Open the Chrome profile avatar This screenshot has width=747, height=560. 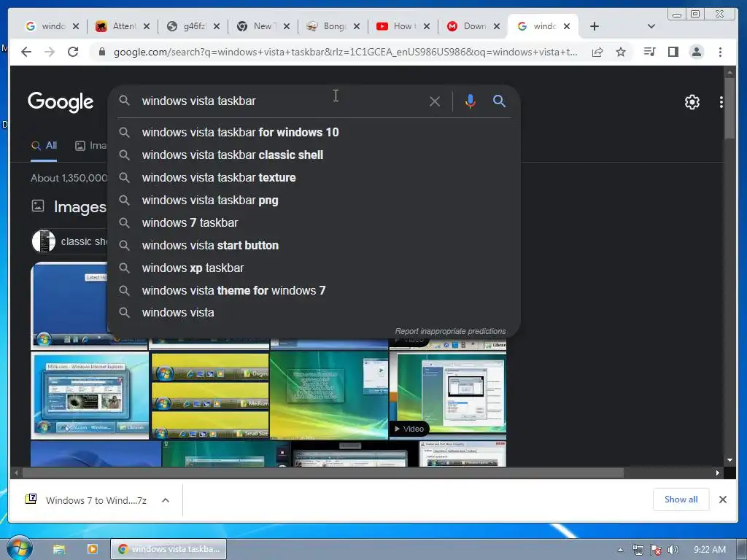(x=697, y=52)
